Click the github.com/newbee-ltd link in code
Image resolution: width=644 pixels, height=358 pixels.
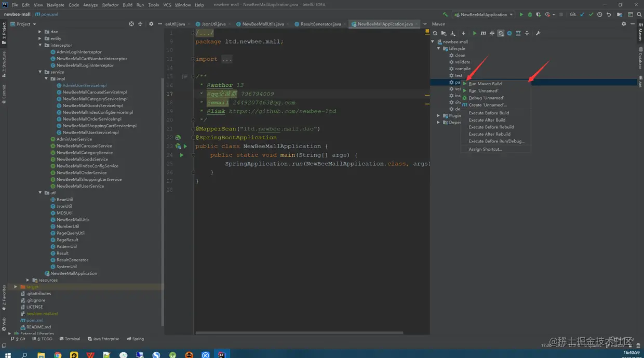[283, 111]
